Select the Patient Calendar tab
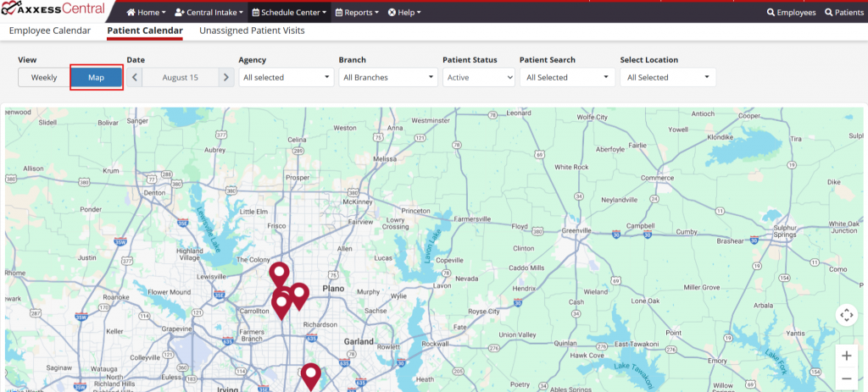This screenshot has width=868, height=392. tap(144, 31)
